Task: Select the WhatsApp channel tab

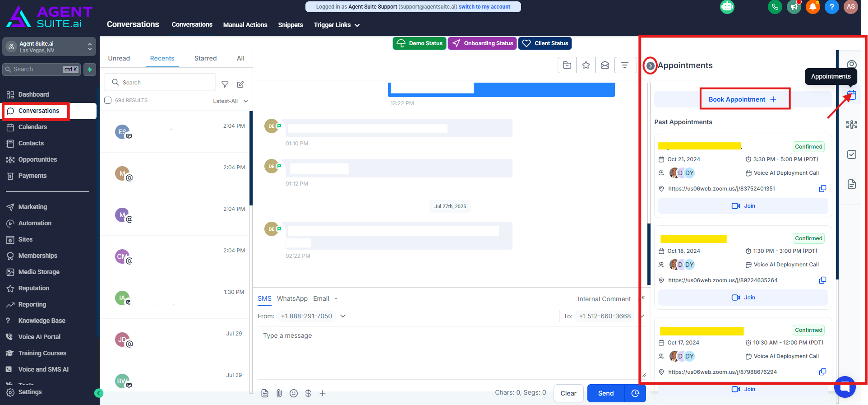Action: tap(292, 298)
